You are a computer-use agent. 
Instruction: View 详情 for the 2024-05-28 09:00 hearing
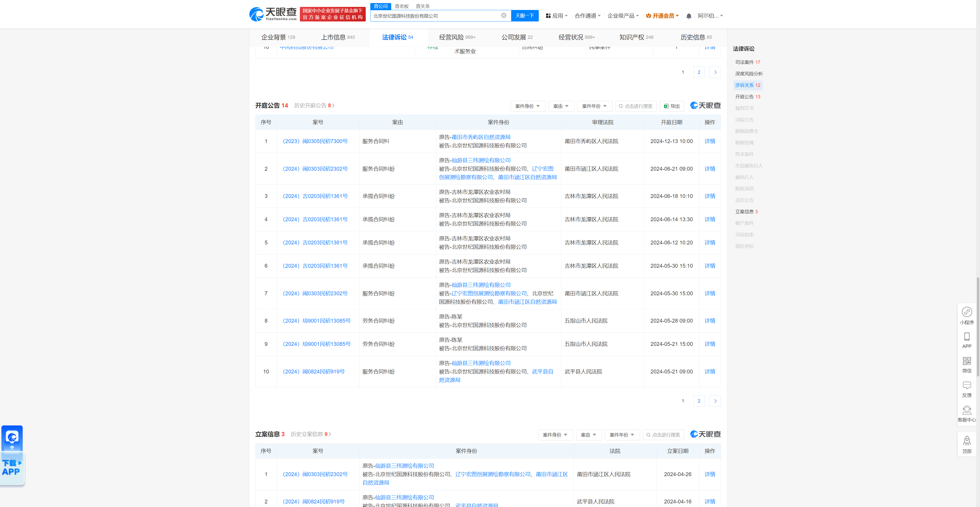709,321
